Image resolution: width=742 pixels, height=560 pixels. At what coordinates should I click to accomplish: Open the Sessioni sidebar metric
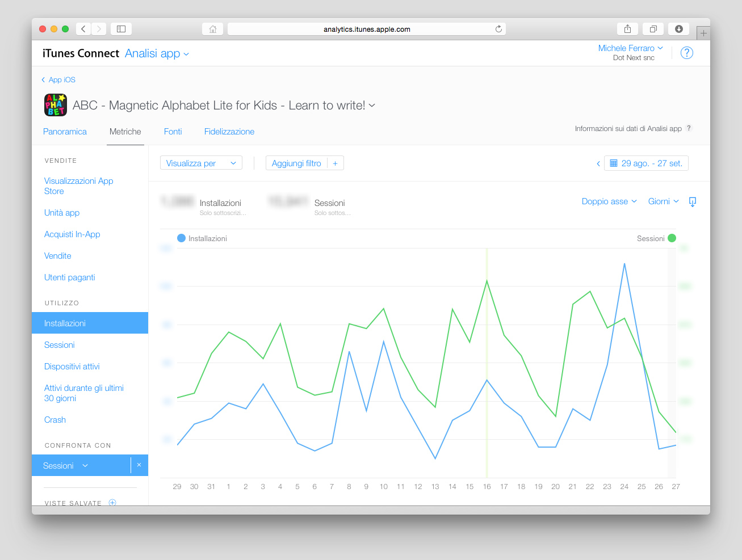pos(60,345)
